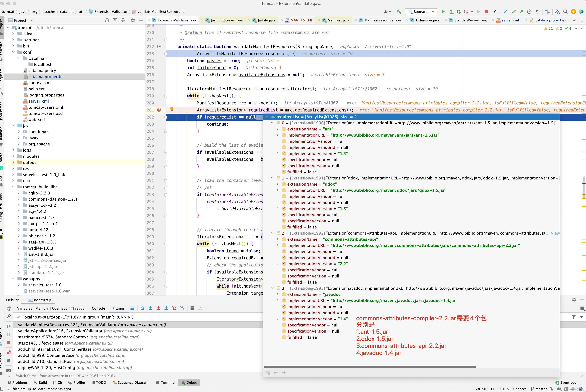
Task: Click the Step Over debugger icon
Action: (142, 308)
